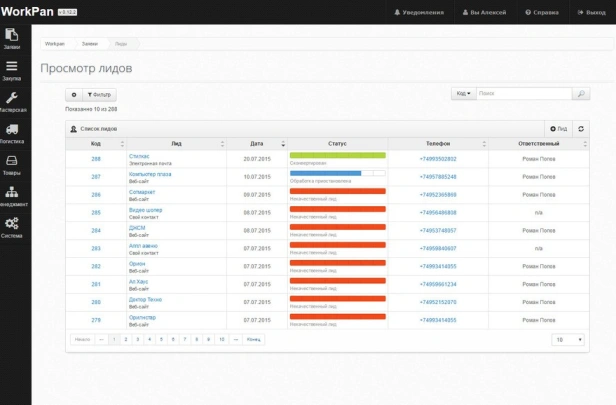Open the Фильтр filter button

coord(100,94)
